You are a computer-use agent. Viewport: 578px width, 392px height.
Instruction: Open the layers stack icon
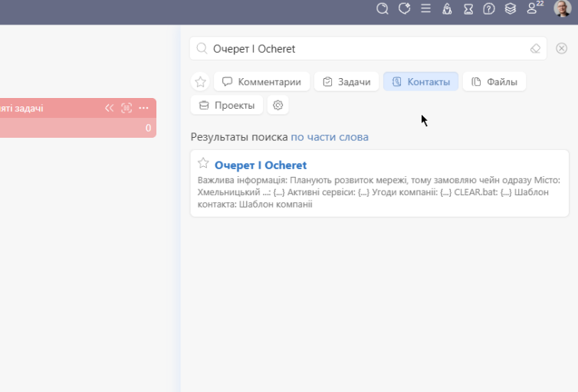pyautogui.click(x=511, y=8)
